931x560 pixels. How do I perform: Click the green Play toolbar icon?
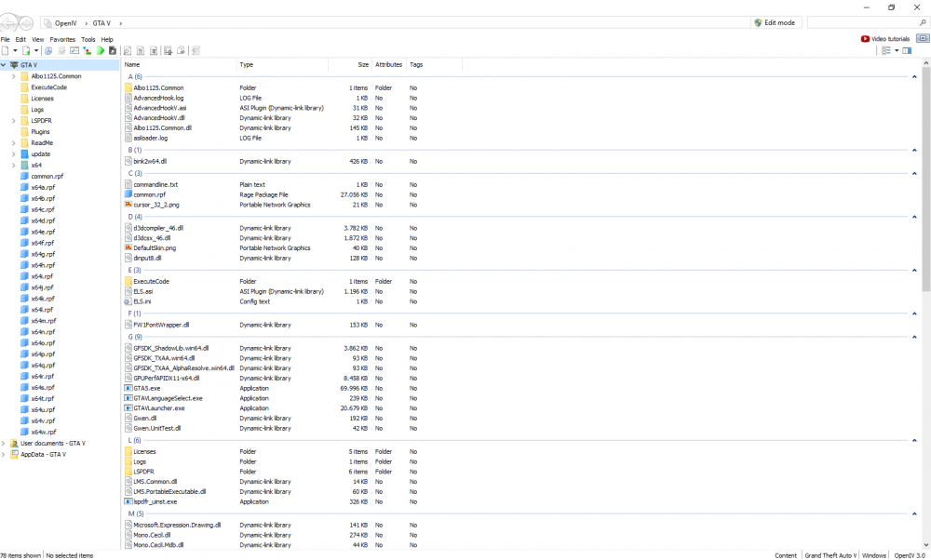pyautogui.click(x=101, y=50)
